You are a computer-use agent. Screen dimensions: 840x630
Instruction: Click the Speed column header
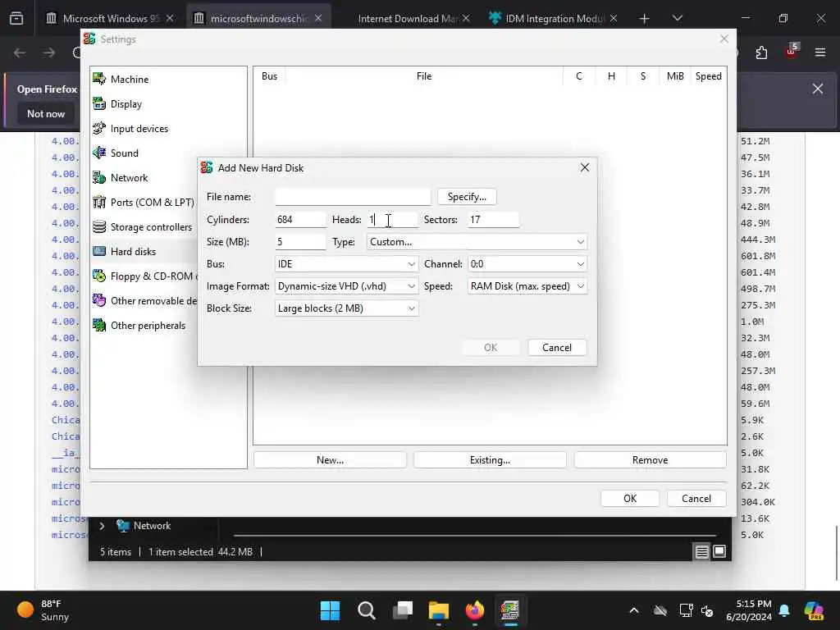708,76
